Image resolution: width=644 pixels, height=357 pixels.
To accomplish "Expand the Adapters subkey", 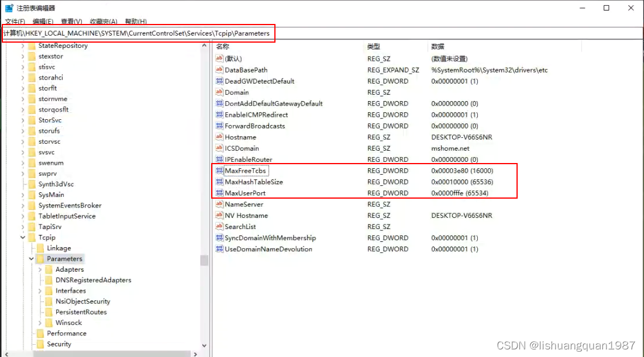I will (40, 269).
